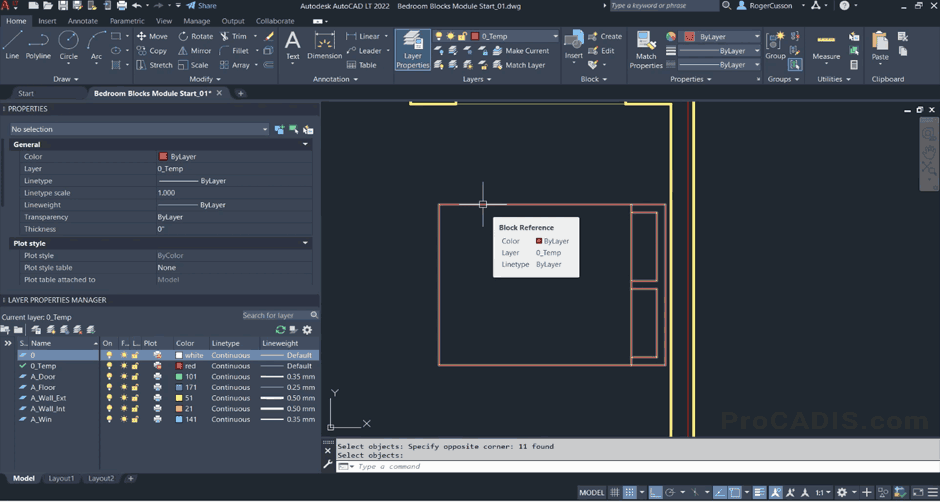Click the Stretch tool
Viewport: 940px width, 502px height.
coord(154,65)
